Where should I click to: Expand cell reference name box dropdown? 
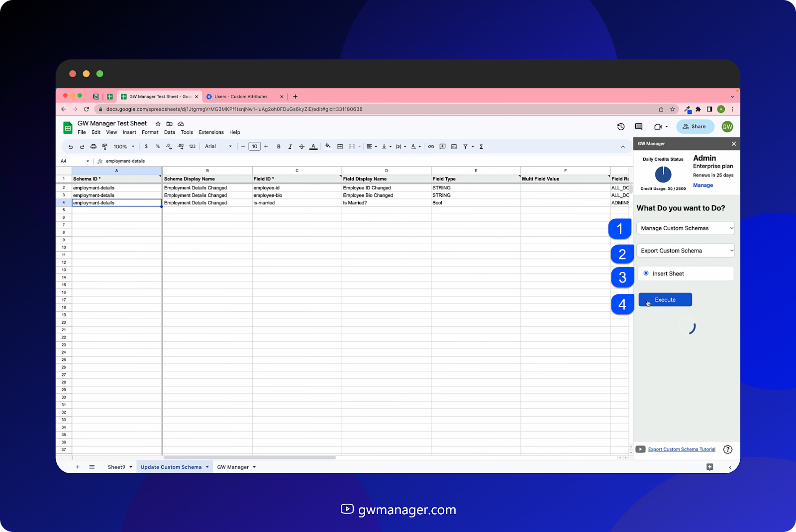point(88,161)
